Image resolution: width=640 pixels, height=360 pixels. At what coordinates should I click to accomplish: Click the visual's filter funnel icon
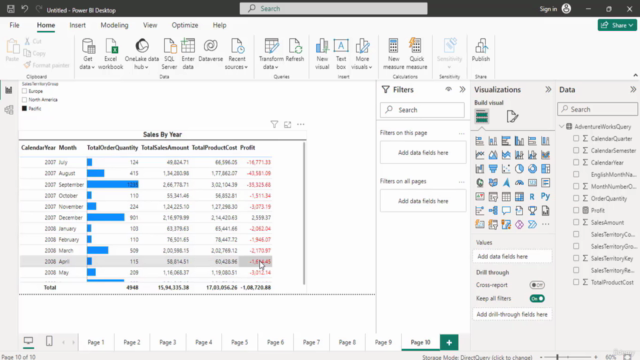click(274, 124)
